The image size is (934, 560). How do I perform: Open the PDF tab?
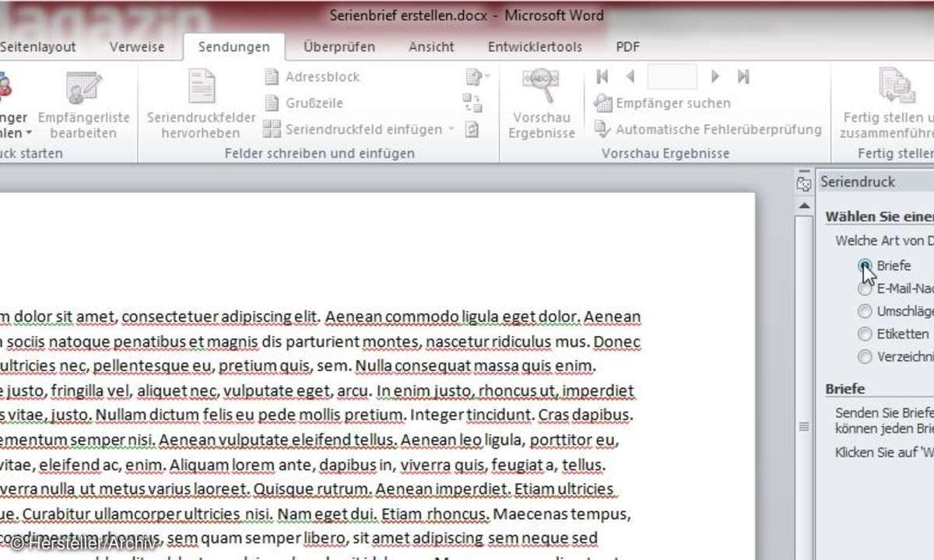628,47
